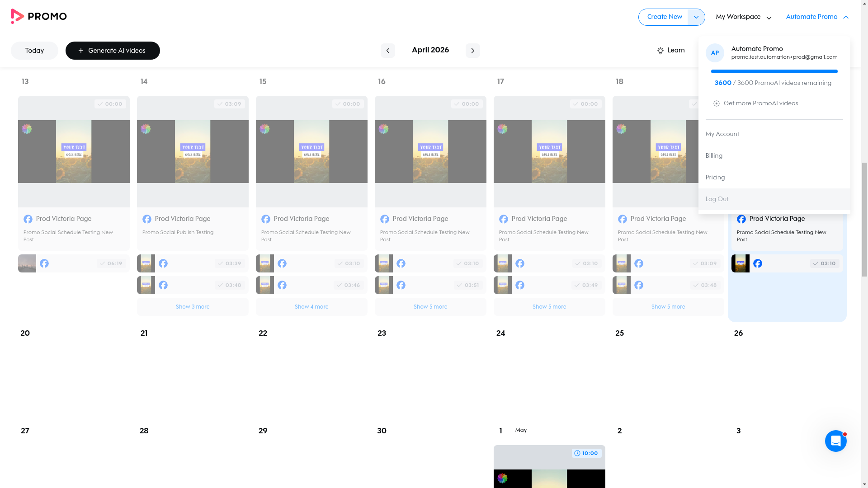868x488 pixels.
Task: Click the plus icon next to Get more PromoAI videos
Action: point(717,103)
